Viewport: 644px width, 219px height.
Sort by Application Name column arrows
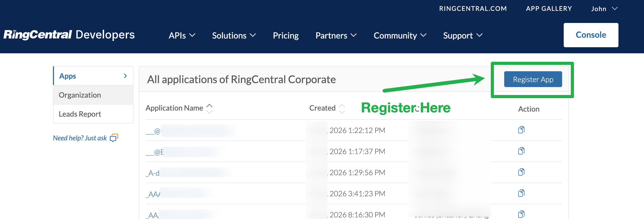[209, 108]
